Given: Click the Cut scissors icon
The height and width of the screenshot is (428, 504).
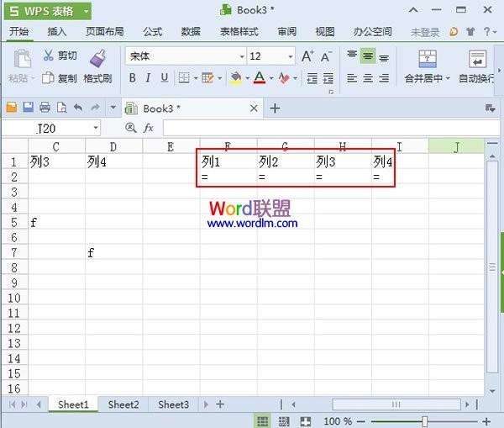Looking at the screenshot, I should [x=48, y=55].
